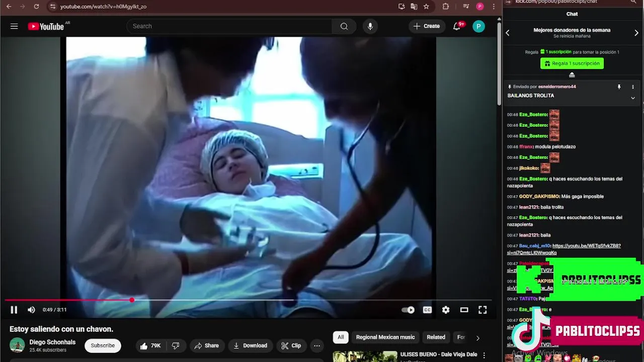The image size is (644, 362).
Task: Open the YouTube hamburger guide menu
Action: [14, 26]
